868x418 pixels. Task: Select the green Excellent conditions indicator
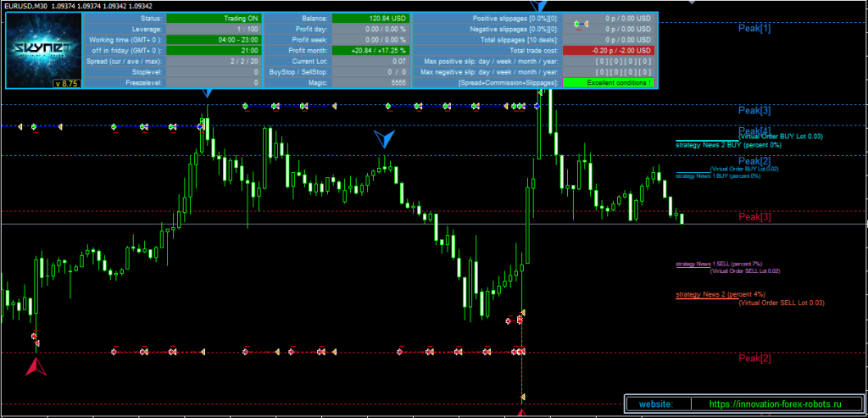pos(608,83)
